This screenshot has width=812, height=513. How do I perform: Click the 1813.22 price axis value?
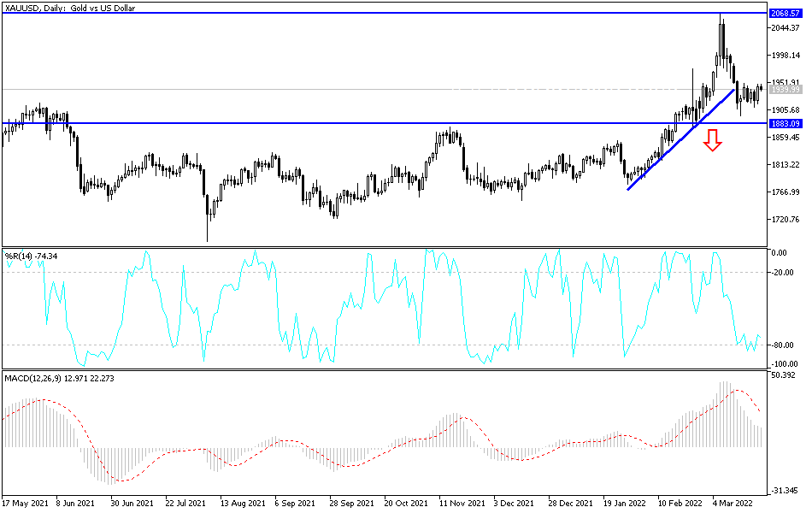click(x=786, y=165)
